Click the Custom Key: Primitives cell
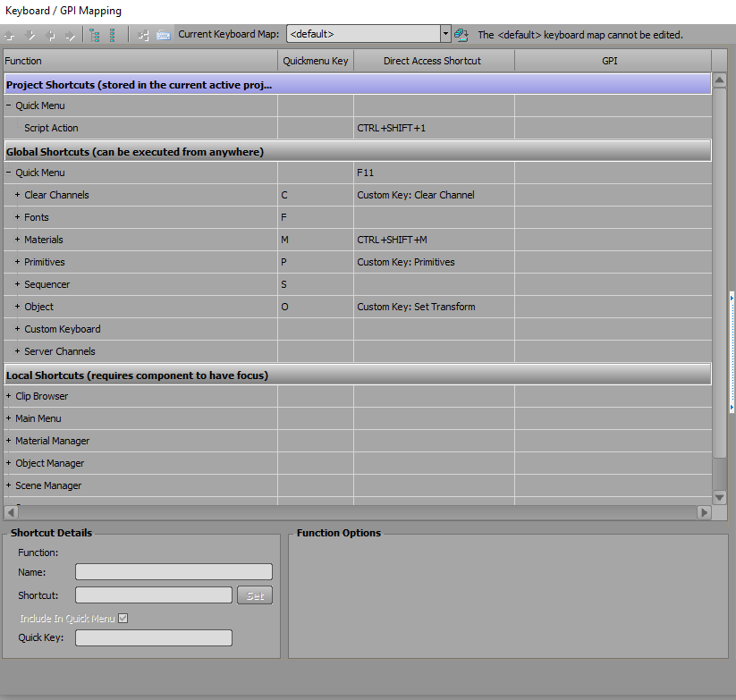This screenshot has width=736, height=700. click(x=434, y=262)
